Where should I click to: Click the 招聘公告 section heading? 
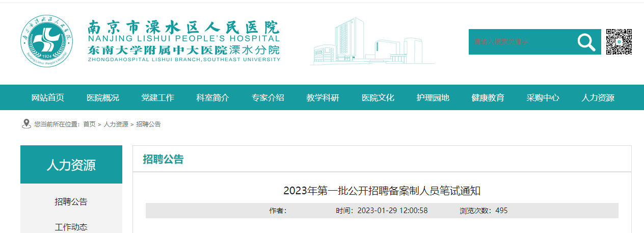[x=163, y=159]
